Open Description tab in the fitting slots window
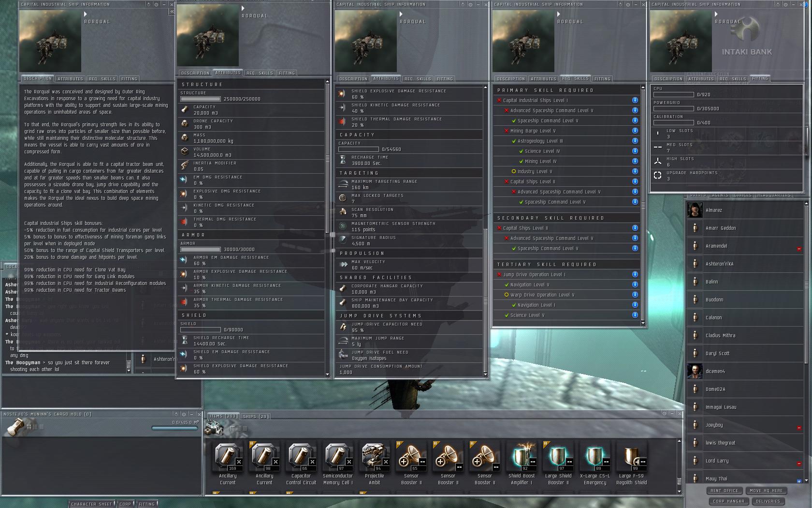Image resolution: width=812 pixels, height=508 pixels. pyautogui.click(x=668, y=79)
